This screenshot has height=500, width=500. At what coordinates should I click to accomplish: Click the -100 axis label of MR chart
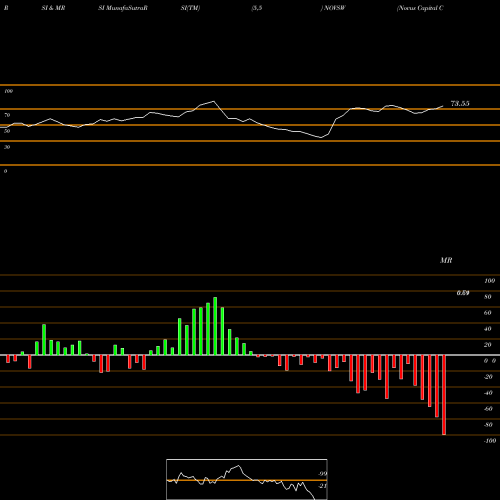click(x=490, y=441)
